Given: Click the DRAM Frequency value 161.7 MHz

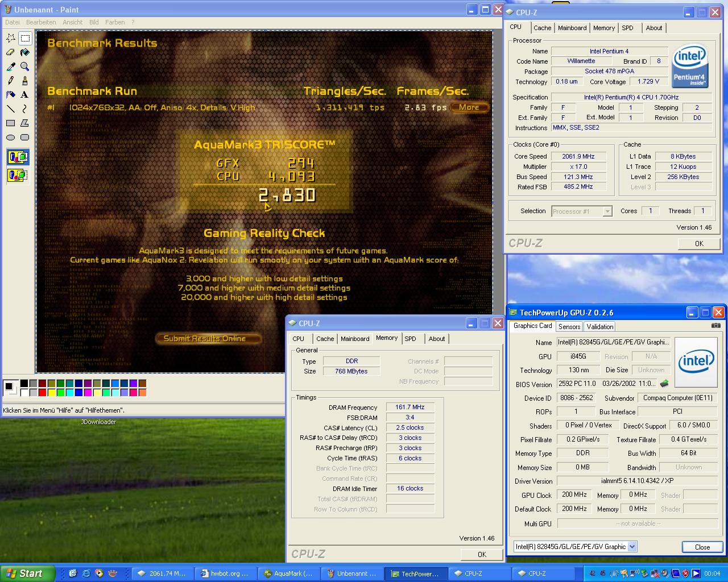Looking at the screenshot, I should pos(410,408).
